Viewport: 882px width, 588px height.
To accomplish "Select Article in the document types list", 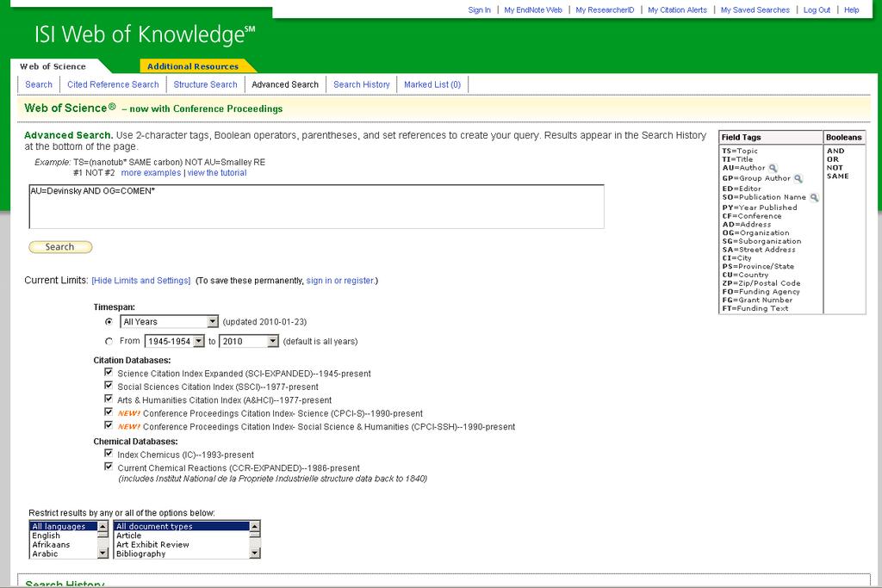I will click(182, 535).
